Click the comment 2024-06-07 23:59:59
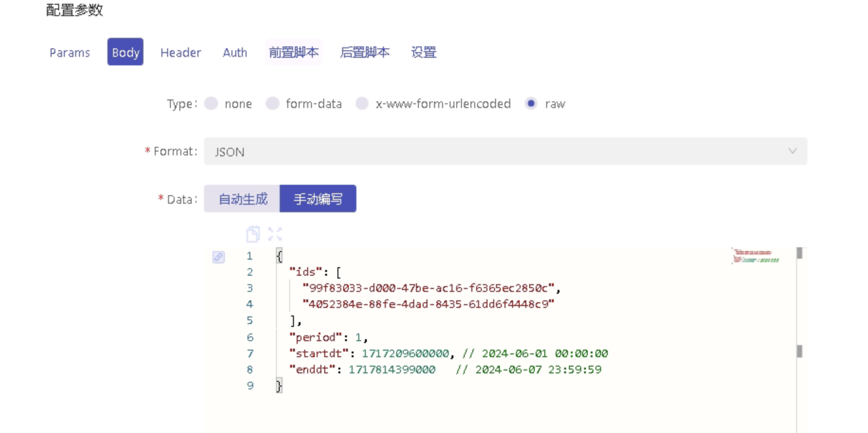This screenshot has height=433, width=868. (528, 370)
